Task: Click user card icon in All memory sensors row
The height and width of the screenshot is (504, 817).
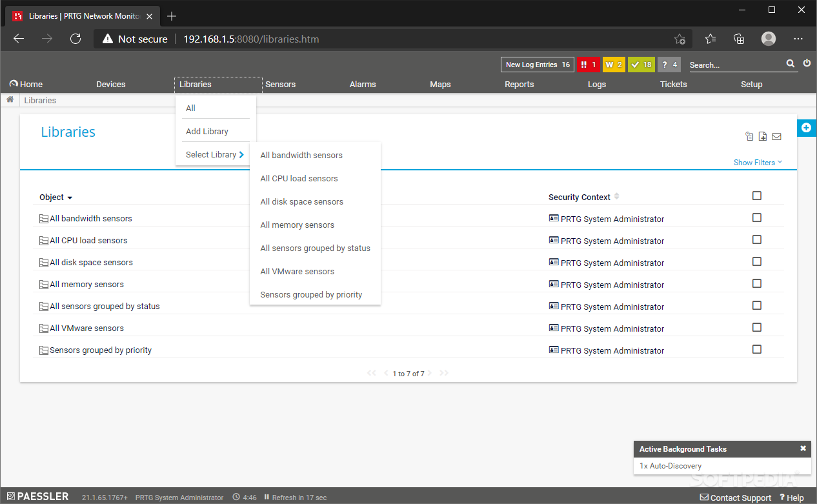Action: tap(554, 285)
